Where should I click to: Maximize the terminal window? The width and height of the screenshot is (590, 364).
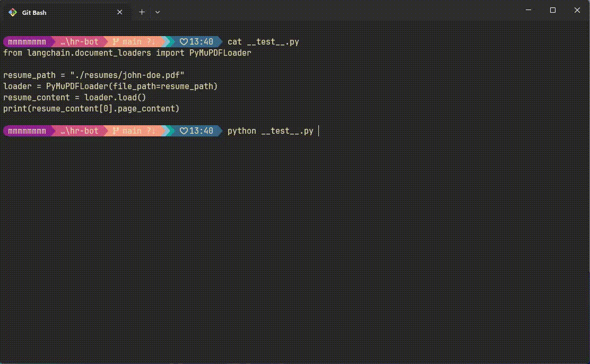click(x=552, y=10)
